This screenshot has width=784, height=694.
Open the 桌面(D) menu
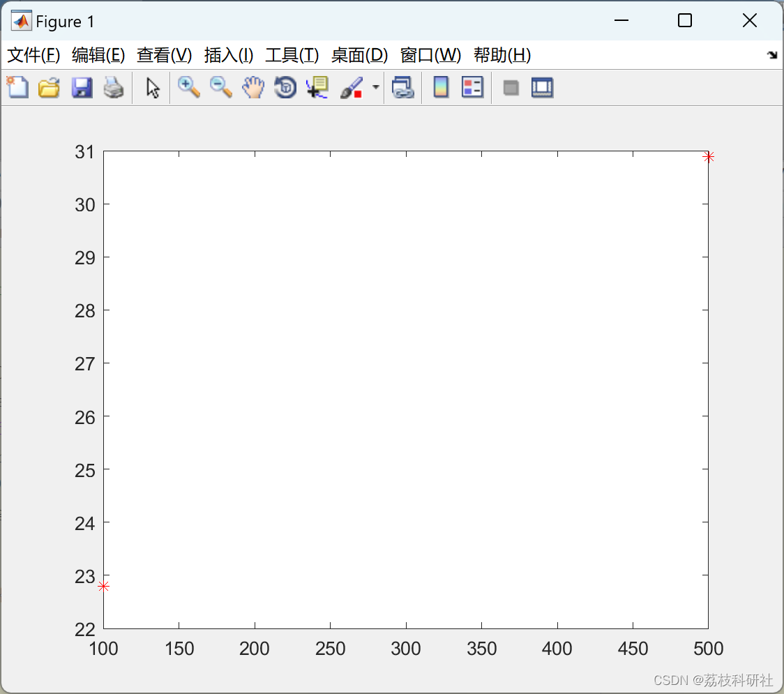(x=359, y=55)
